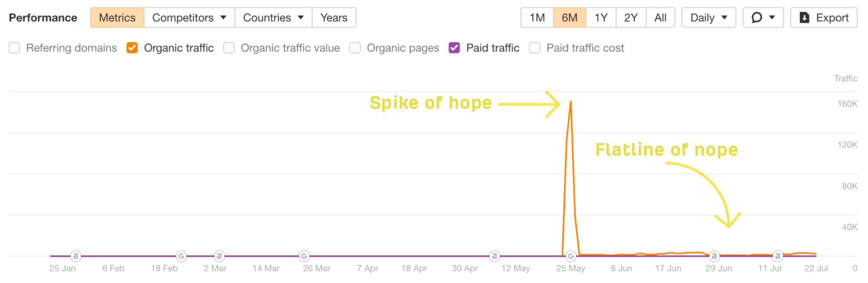Click the Google update marker near 18 Feb

click(182, 256)
